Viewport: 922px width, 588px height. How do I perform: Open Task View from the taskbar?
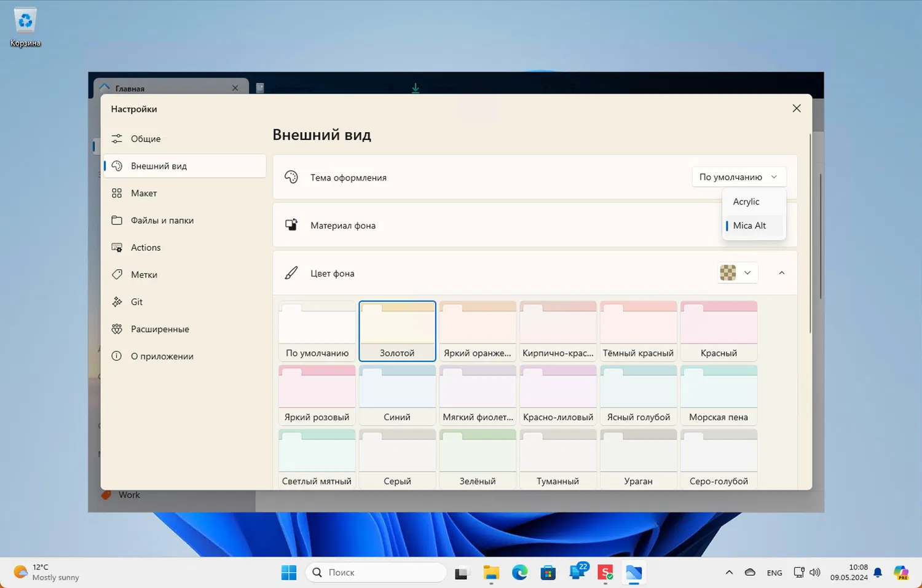tap(462, 573)
